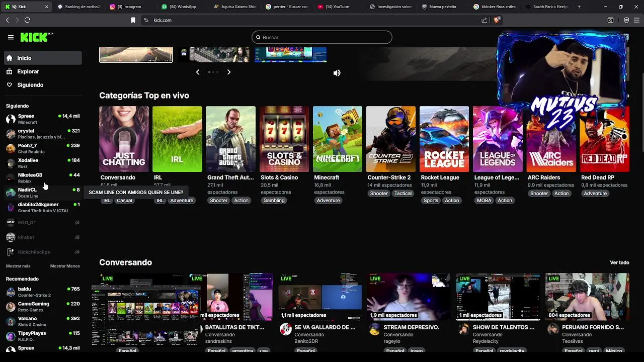Image resolution: width=644 pixels, height=362 pixels.
Task: Open offline kirabet channel in sidebar
Action: tap(43, 237)
